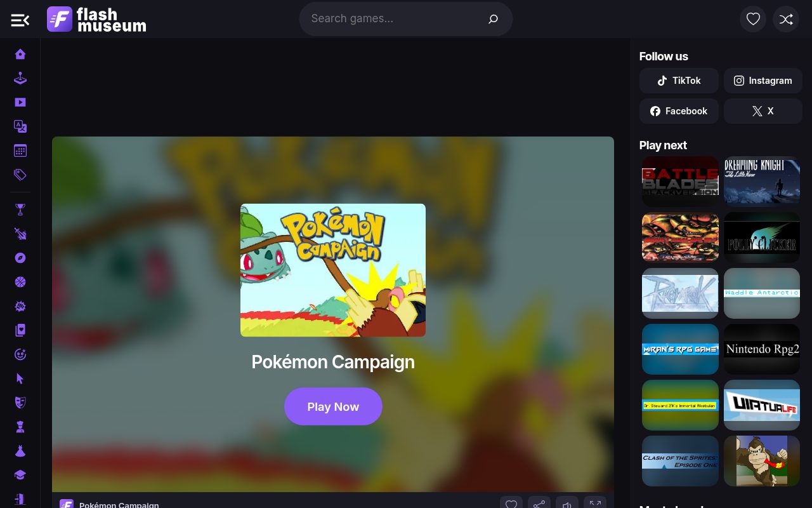812x508 pixels.
Task: Open the cards category icon
Action: [x=20, y=330]
